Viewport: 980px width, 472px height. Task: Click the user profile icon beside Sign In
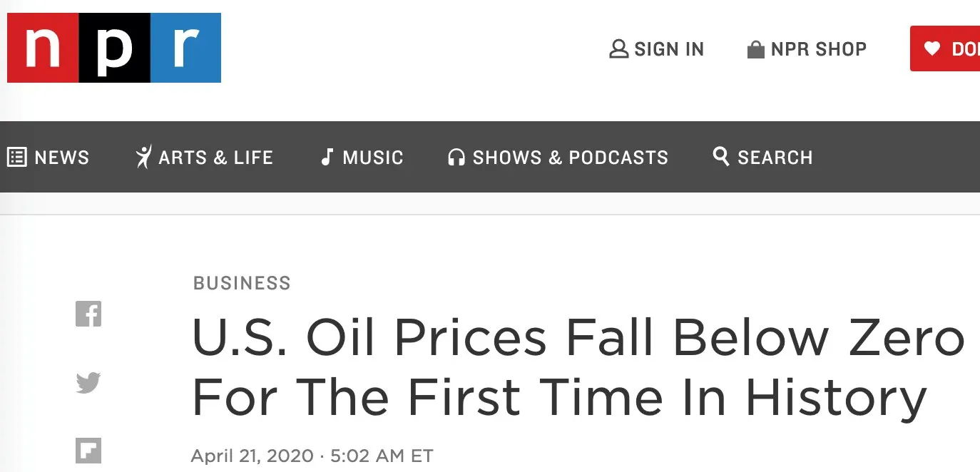618,49
